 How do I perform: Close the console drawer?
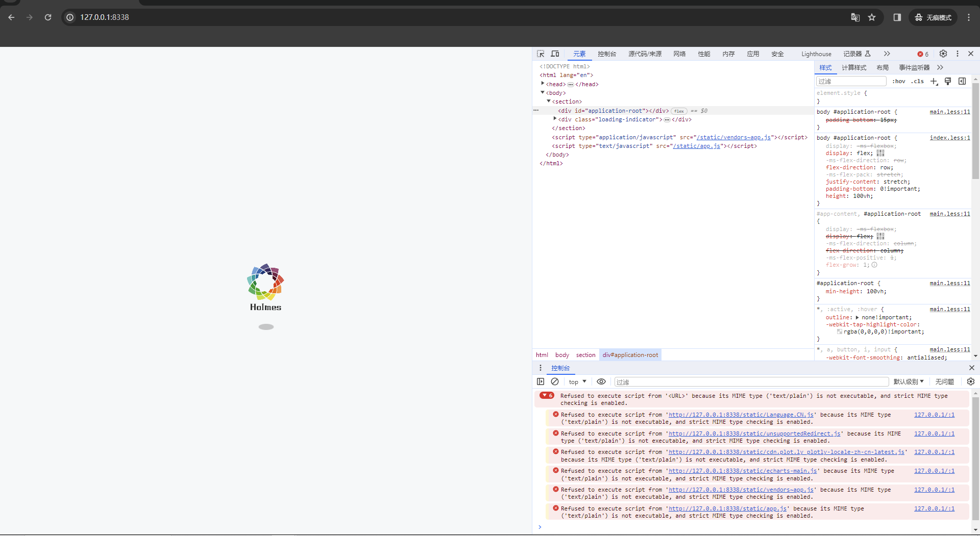(x=971, y=368)
